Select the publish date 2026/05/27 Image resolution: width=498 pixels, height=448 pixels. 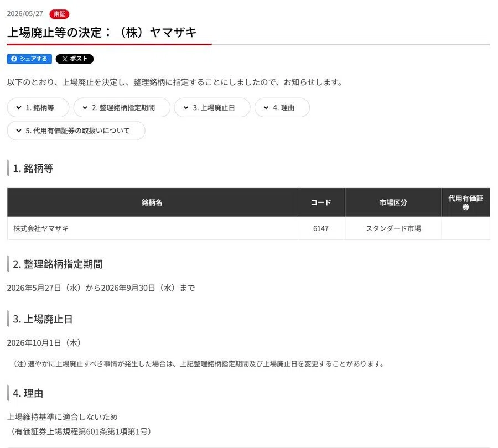(25, 14)
